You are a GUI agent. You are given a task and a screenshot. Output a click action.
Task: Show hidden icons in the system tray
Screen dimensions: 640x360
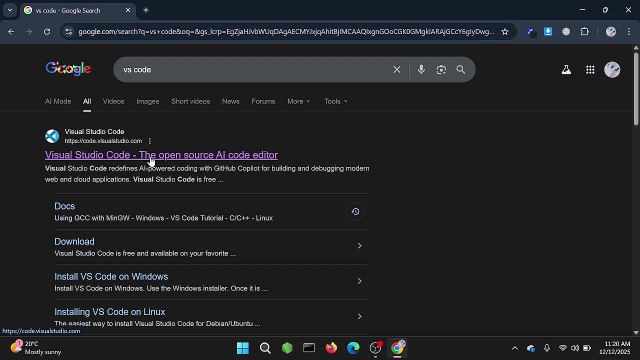click(515, 348)
